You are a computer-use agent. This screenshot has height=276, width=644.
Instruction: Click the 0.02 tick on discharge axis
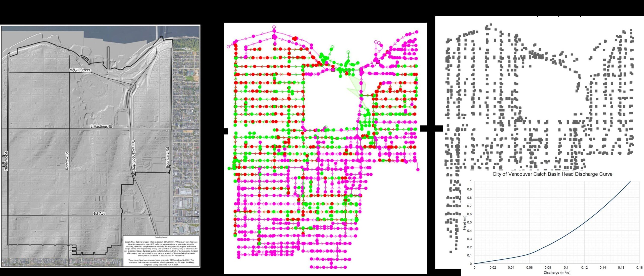[493, 267]
